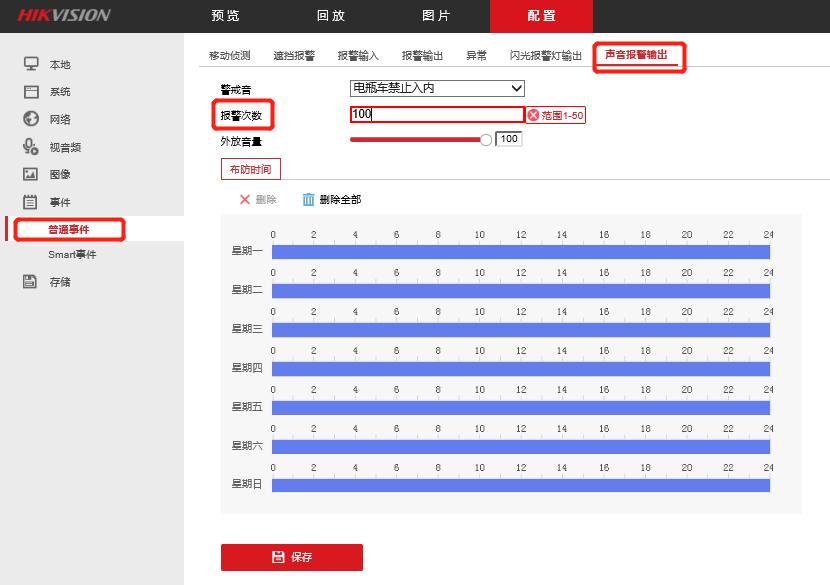
Task: Open the 系统 settings section
Action: click(31, 91)
